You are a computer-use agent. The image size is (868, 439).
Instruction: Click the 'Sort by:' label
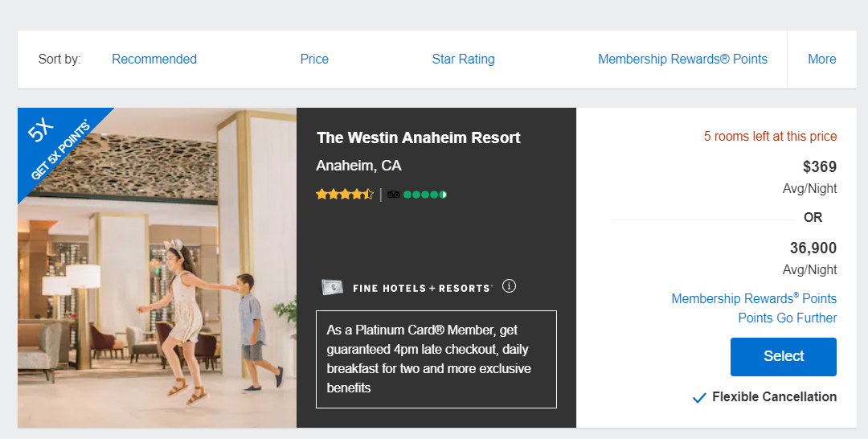(x=59, y=59)
